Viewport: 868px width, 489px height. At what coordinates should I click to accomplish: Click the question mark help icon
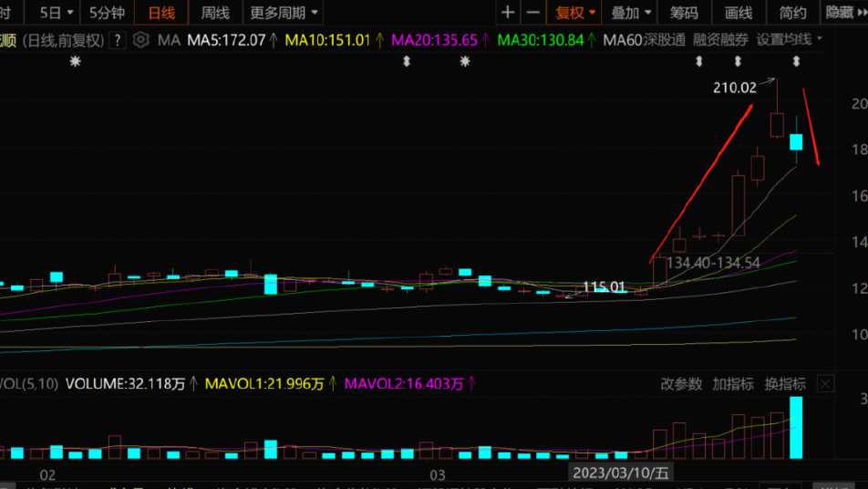(118, 40)
